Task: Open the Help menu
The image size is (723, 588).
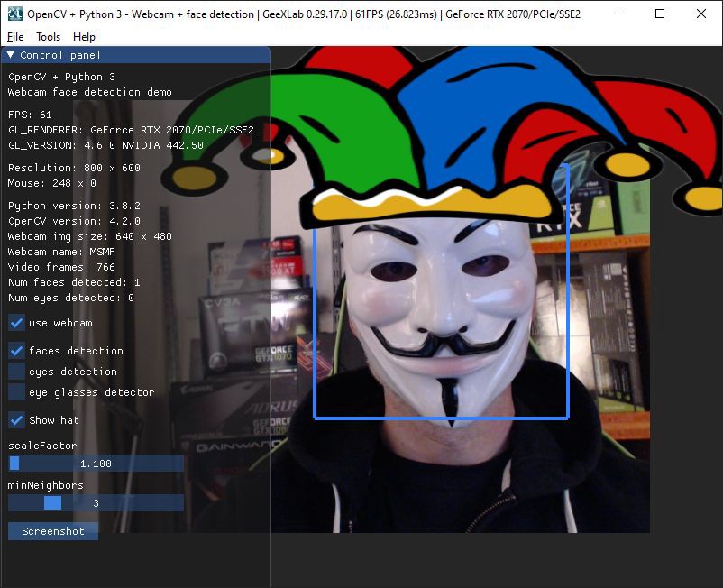Action: pos(84,37)
